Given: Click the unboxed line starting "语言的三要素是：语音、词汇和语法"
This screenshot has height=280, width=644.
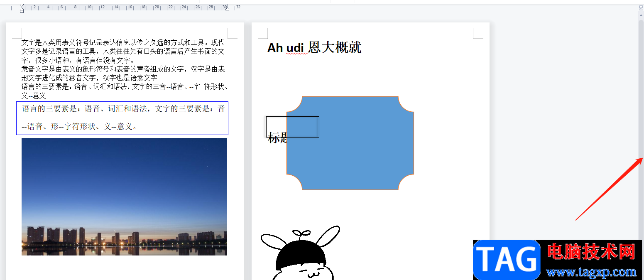Looking at the screenshot, I should (125, 86).
